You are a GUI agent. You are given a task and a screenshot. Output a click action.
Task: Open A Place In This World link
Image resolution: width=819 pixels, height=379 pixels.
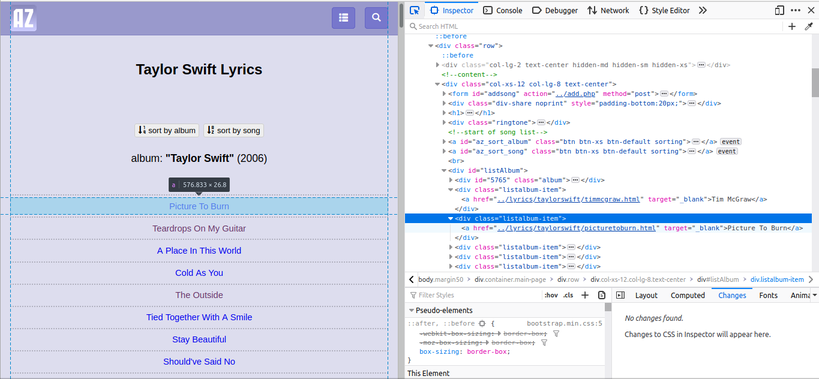[x=199, y=251]
